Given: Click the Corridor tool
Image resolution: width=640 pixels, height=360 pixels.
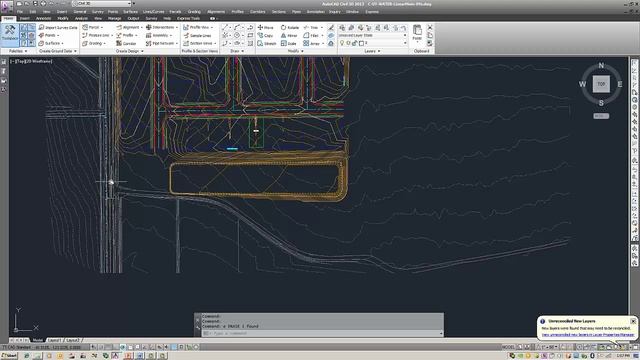Looking at the screenshot, I should (127, 43).
